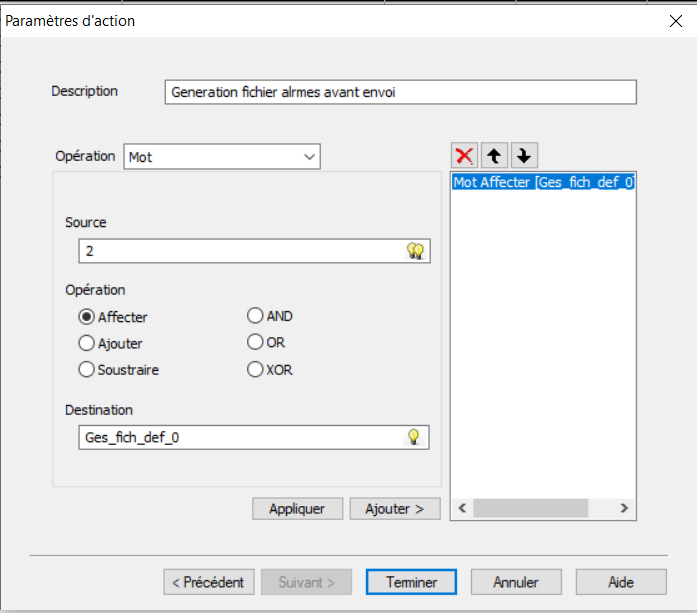Choose the OR radio option
The image size is (697, 613).
255,343
